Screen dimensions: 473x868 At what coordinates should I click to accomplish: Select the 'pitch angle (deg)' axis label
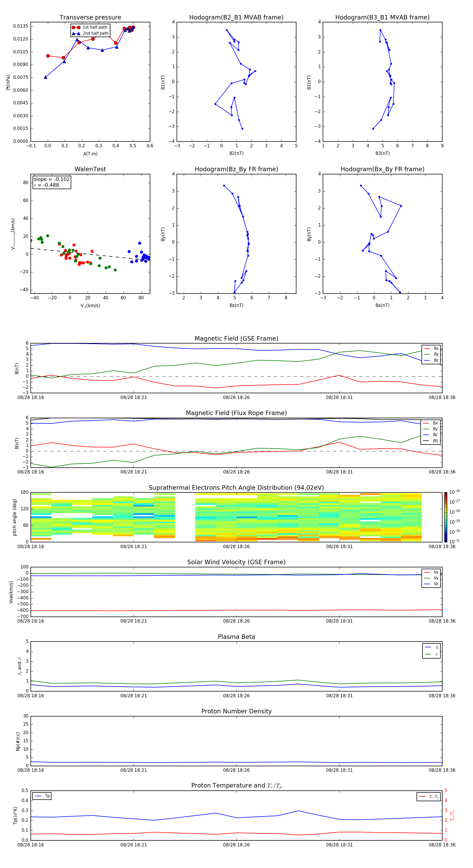click(14, 517)
